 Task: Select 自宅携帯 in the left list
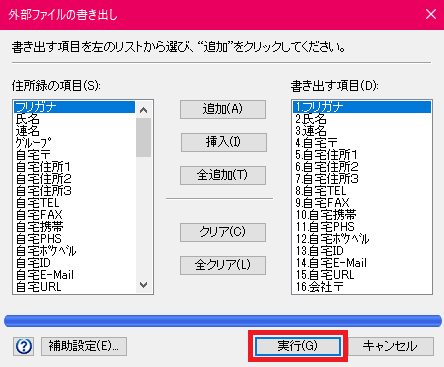pyautogui.click(x=75, y=227)
